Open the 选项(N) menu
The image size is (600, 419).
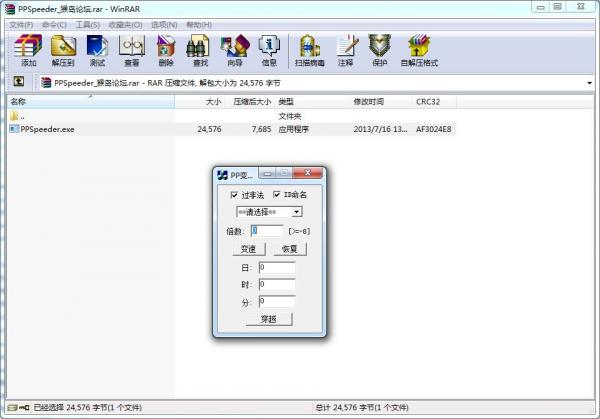(164, 25)
